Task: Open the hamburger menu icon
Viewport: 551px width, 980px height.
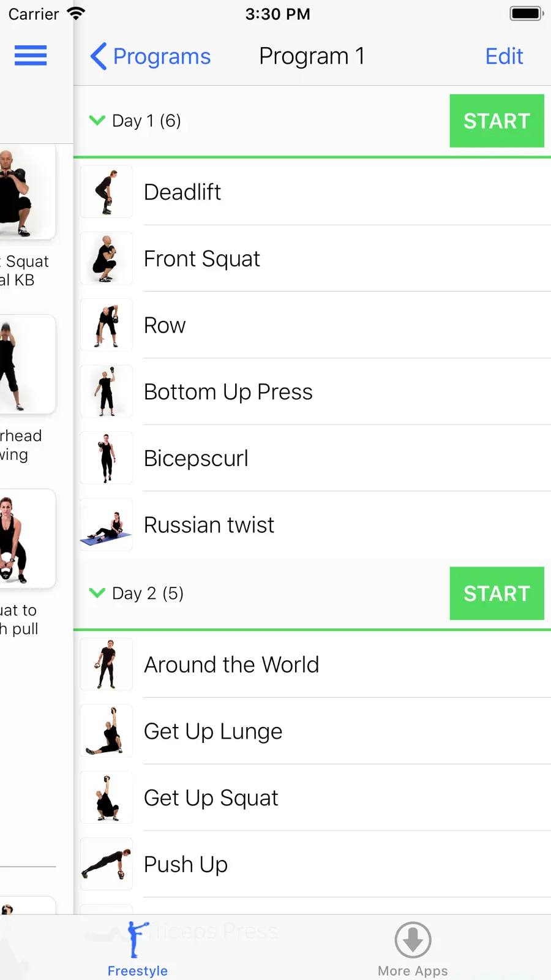Action: 31,56
